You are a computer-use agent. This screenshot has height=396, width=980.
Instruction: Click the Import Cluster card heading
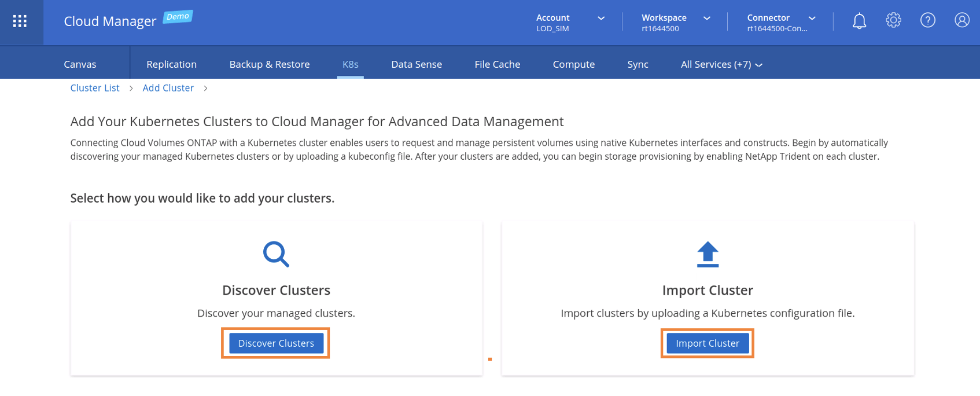(x=708, y=290)
